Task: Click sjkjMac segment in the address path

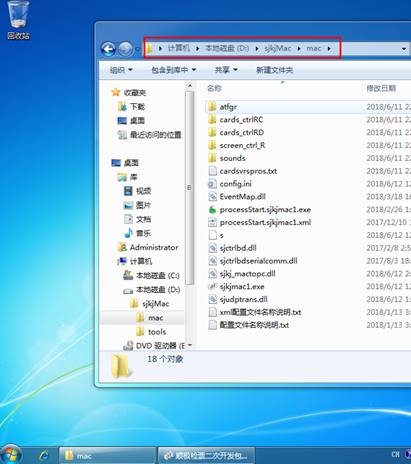Action: coord(278,49)
